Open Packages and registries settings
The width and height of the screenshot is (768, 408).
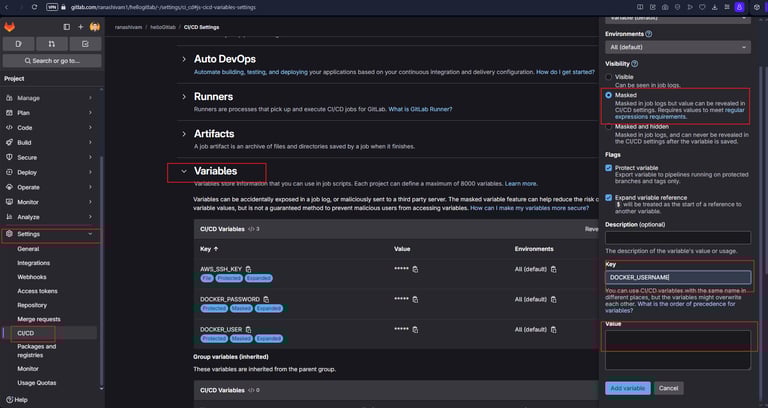pos(37,351)
